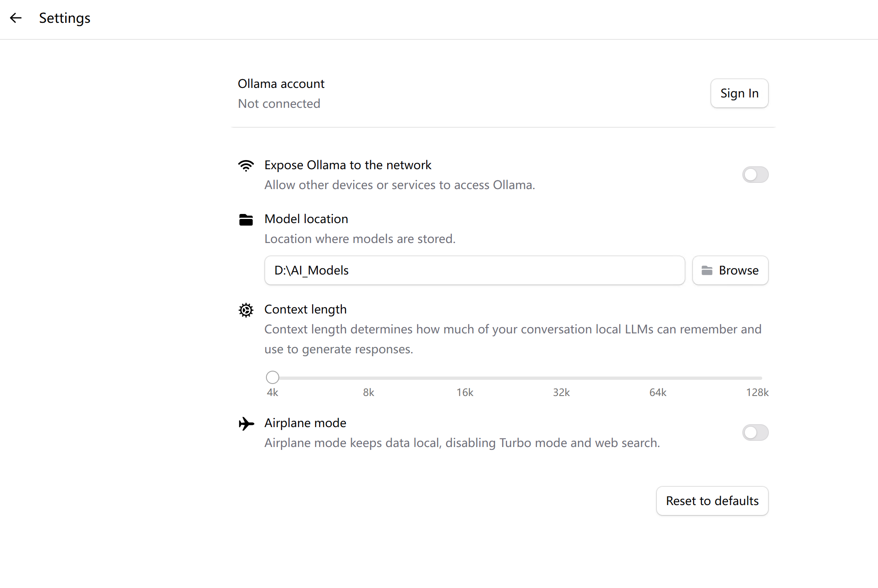This screenshot has height=588, width=878.
Task: Click the Context length gear icon
Action: tap(246, 310)
